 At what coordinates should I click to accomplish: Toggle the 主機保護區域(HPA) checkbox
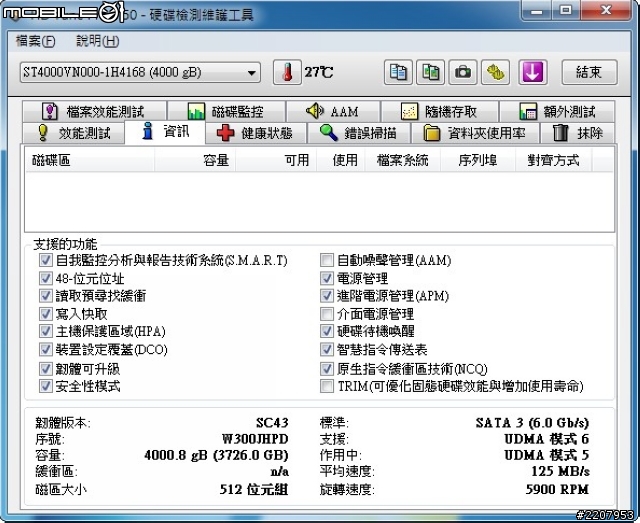[45, 331]
